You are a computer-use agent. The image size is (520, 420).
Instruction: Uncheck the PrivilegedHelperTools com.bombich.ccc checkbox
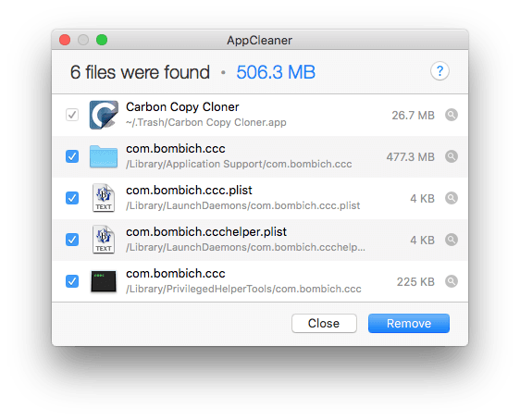[x=72, y=281]
